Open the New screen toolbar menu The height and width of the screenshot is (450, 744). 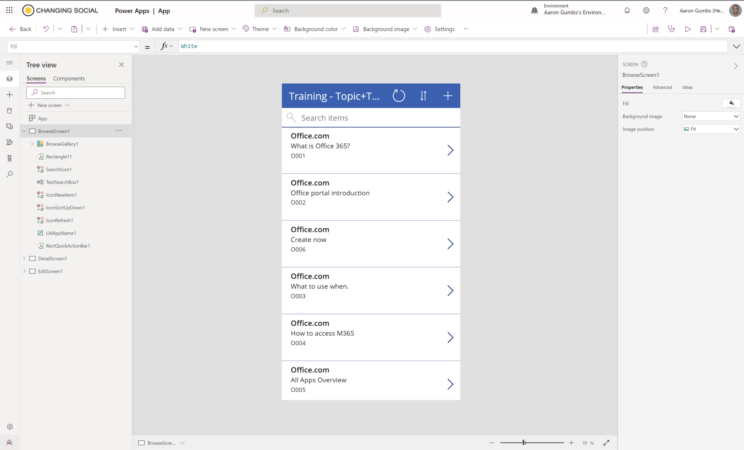213,29
